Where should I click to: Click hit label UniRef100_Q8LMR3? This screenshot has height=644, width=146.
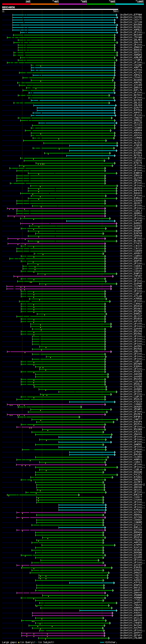click(131, 40)
